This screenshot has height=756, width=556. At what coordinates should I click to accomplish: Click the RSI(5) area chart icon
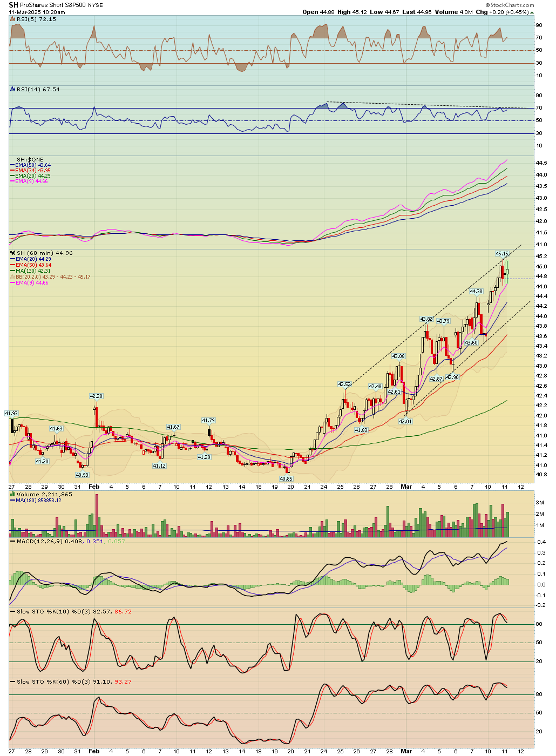tap(13, 19)
